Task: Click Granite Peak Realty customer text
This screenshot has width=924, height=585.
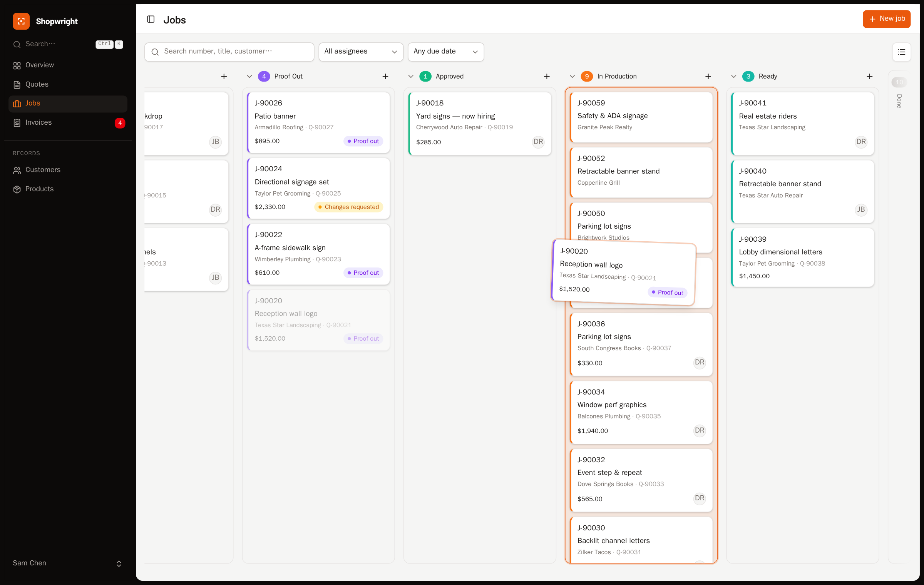Action: [x=604, y=127]
